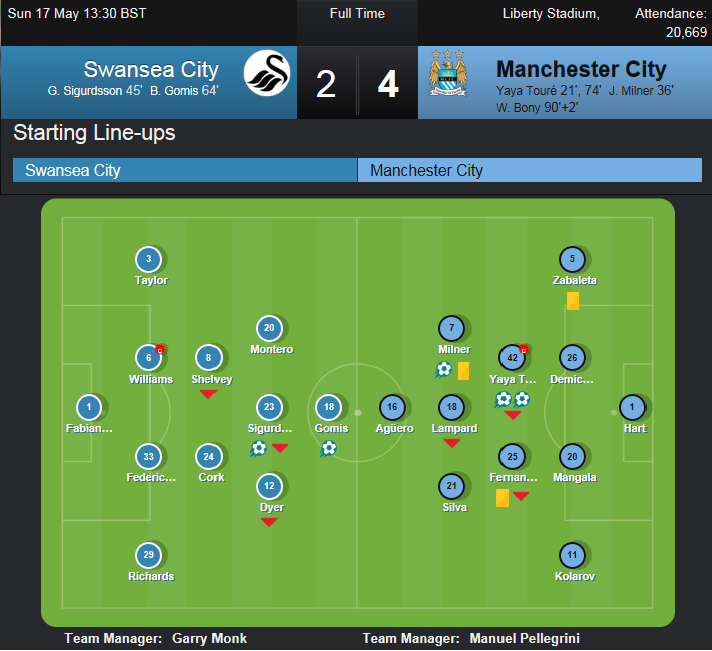The width and height of the screenshot is (712, 651).
Task: Open the Montero number 20 player marker
Action: 269,328
